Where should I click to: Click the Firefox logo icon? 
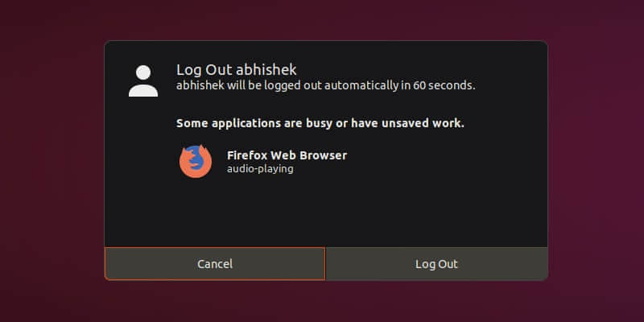196,161
